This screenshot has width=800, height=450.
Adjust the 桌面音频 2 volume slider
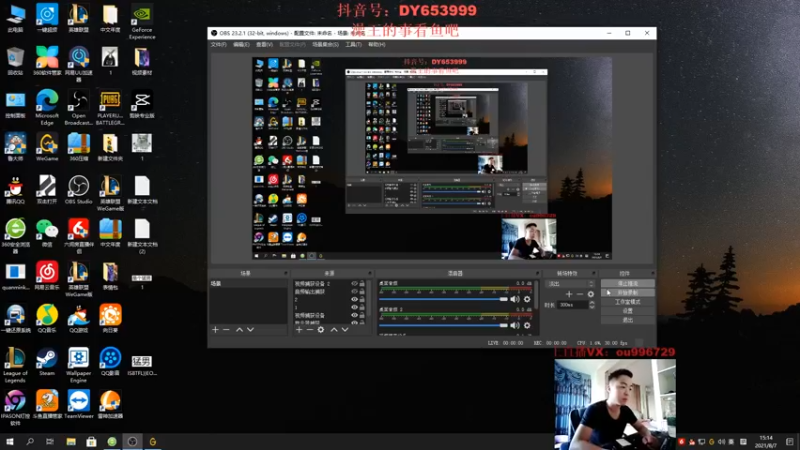click(443, 325)
